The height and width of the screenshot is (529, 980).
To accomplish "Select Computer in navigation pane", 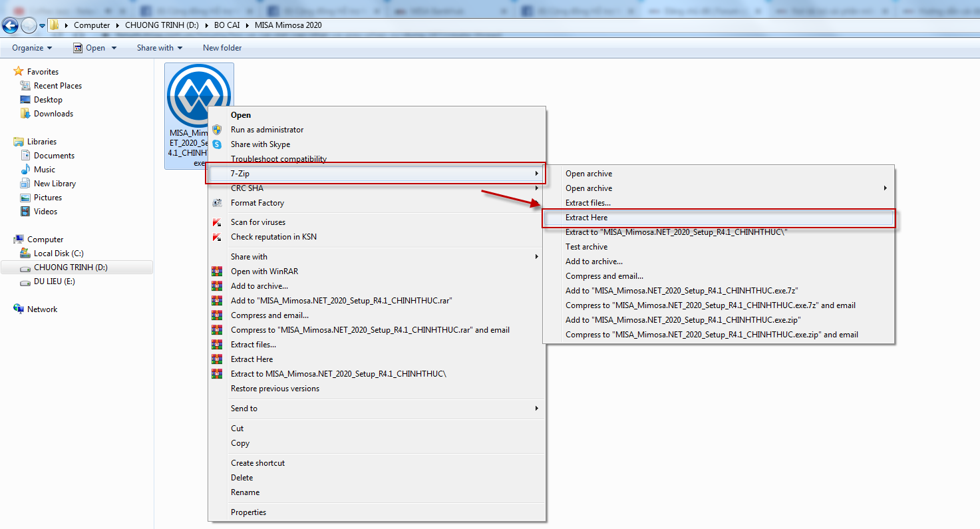I will coord(45,240).
